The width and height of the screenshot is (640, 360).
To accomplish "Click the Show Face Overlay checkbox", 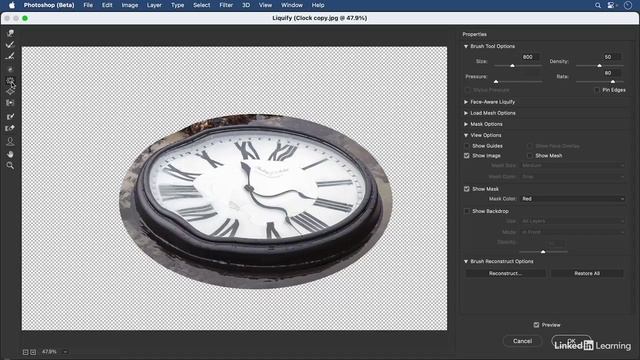I will coord(529,146).
